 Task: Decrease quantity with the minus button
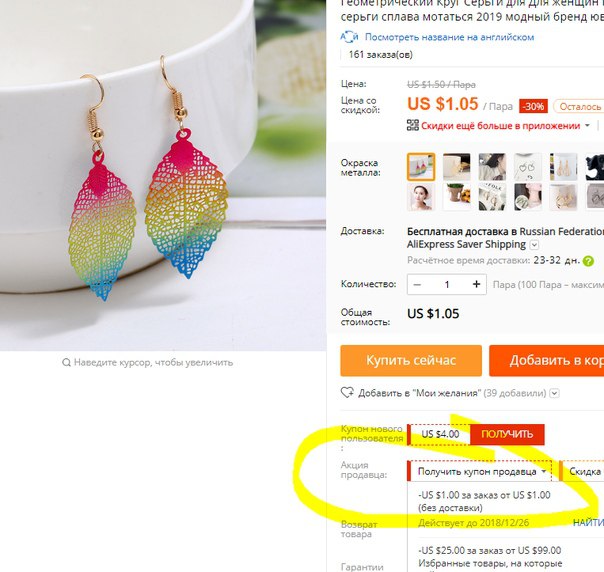point(417,285)
